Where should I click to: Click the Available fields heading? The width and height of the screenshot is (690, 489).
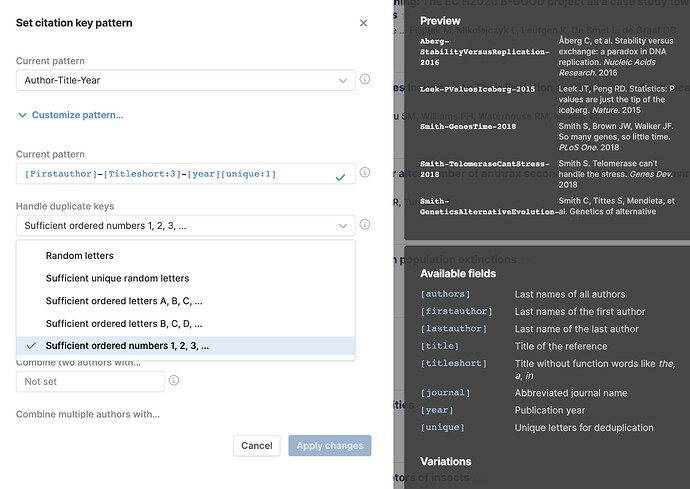[x=458, y=274]
